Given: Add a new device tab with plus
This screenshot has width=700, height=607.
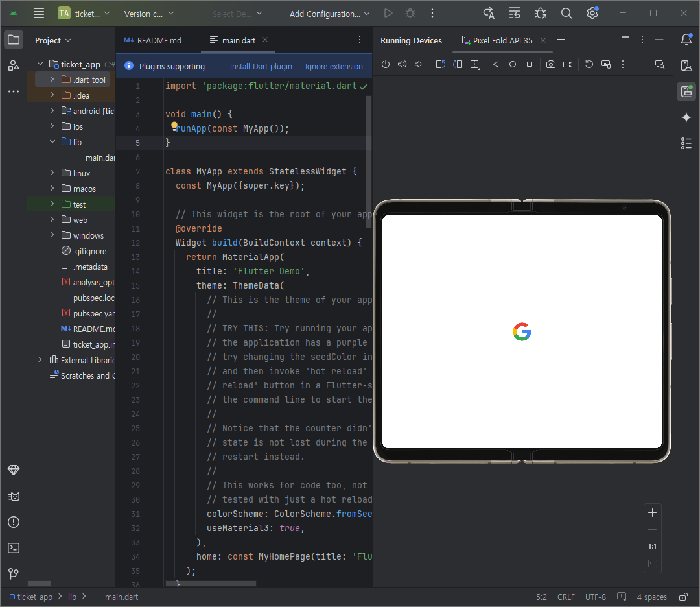Looking at the screenshot, I should 561,40.
